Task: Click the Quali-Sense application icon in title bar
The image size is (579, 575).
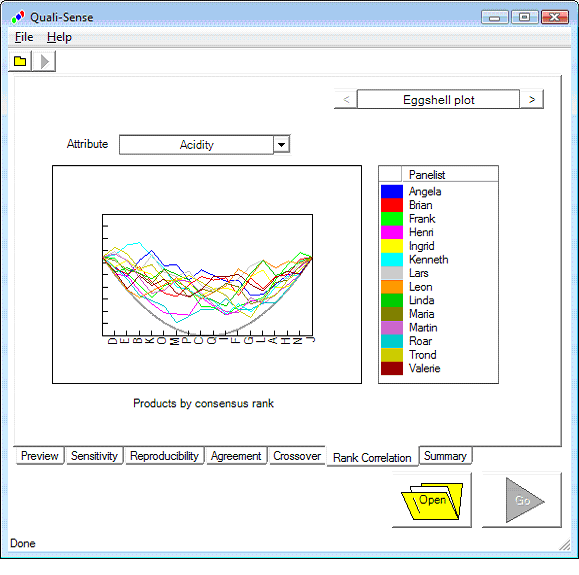Action: coord(18,17)
